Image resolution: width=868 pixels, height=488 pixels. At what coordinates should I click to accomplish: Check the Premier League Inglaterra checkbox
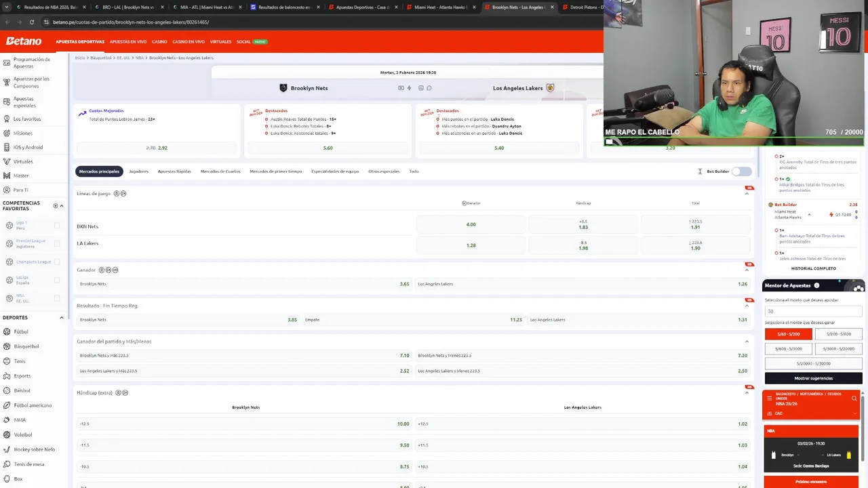click(x=56, y=243)
